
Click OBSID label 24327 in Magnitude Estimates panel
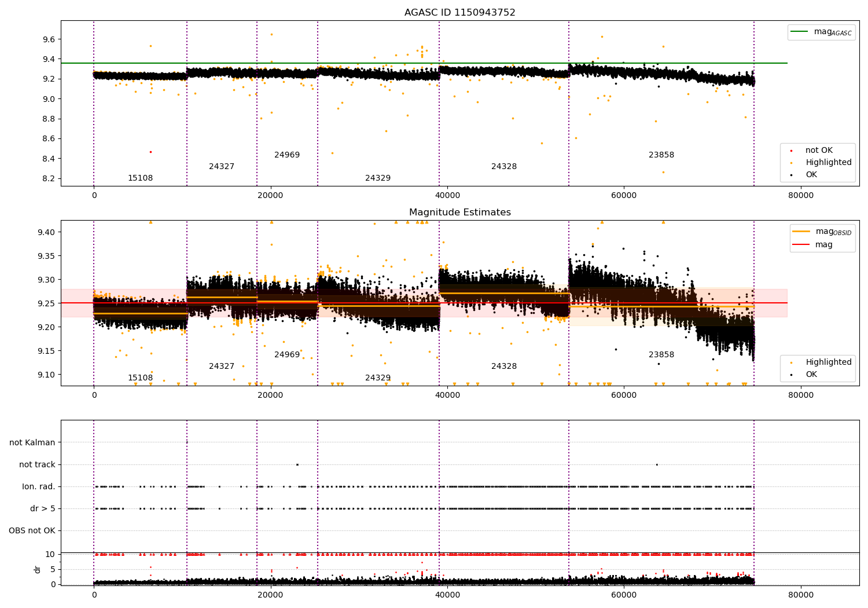(x=222, y=367)
